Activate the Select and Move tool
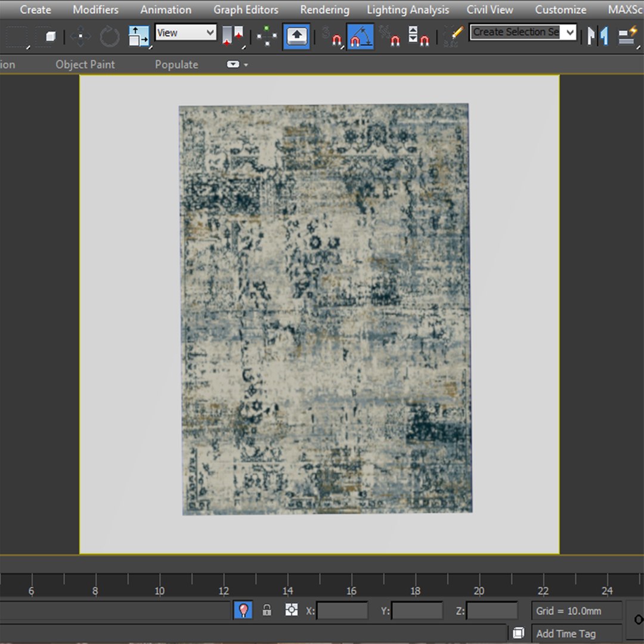The width and height of the screenshot is (644, 644). point(80,36)
